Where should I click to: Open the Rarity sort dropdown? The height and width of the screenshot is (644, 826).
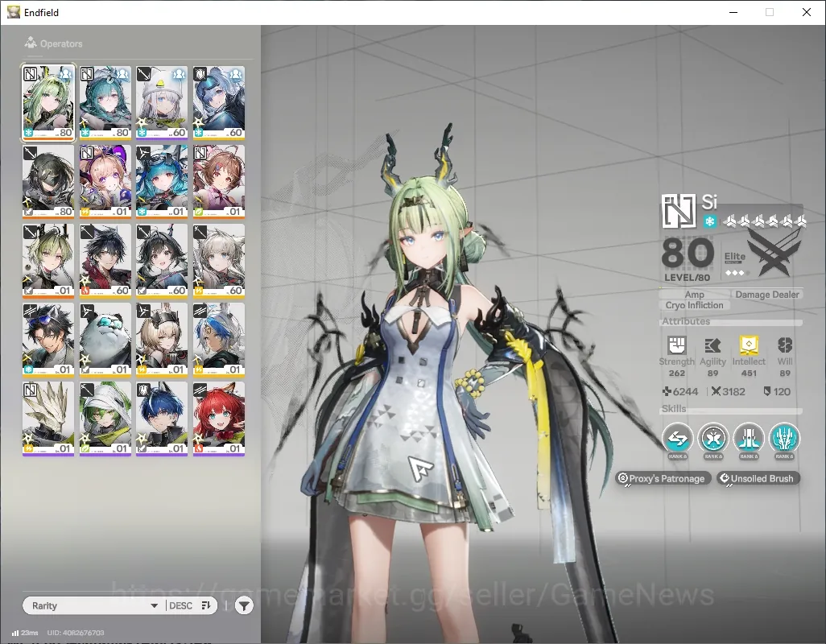coord(94,605)
